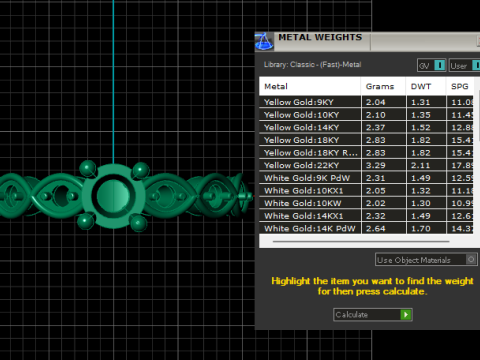The image size is (480, 360).
Task: Click the 2.64 grams value for 14K PdW
Action: (x=376, y=229)
